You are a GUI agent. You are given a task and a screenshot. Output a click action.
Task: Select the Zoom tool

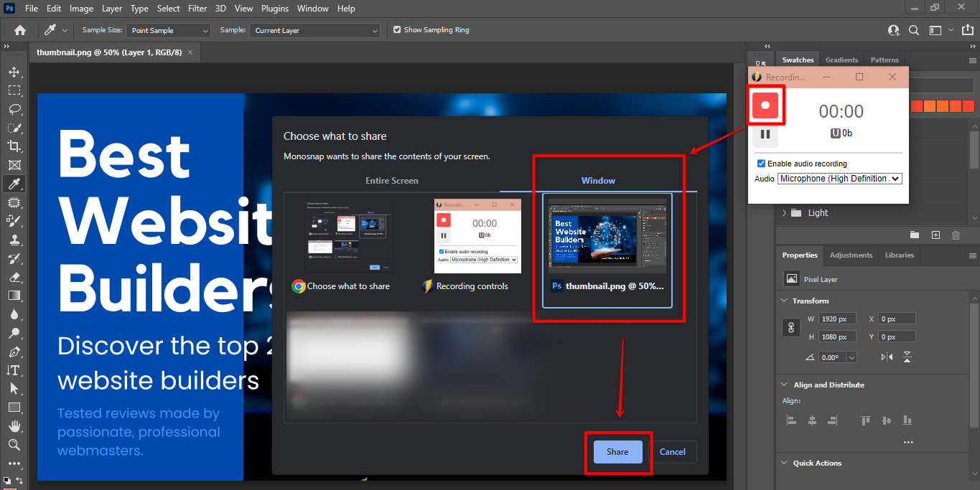pos(14,445)
